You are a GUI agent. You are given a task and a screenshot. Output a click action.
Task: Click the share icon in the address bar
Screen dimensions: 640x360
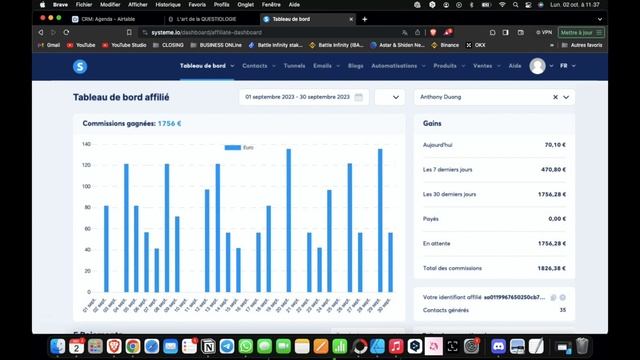[418, 32]
